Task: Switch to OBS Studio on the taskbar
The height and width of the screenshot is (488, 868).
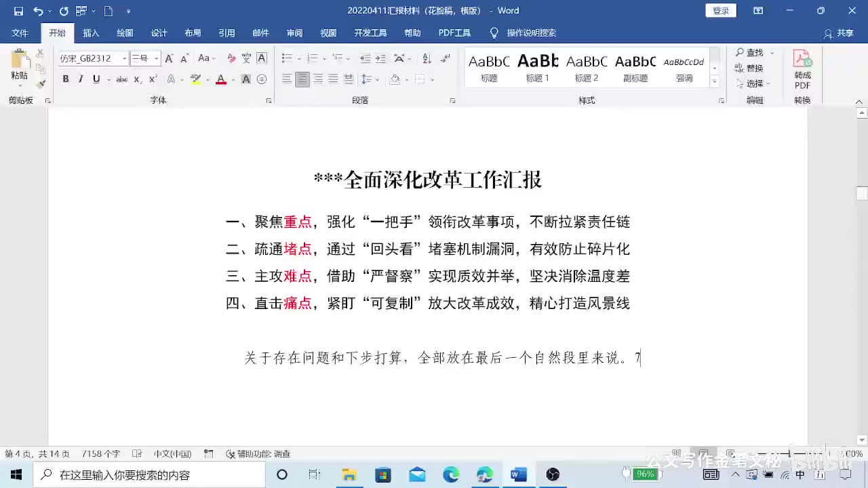Action: click(x=553, y=474)
